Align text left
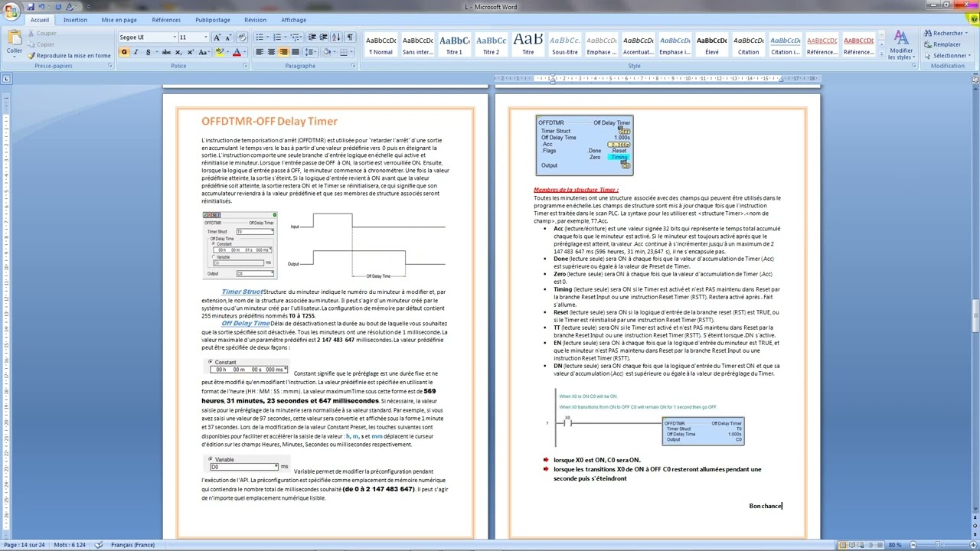This screenshot has width=980, height=551. [260, 52]
